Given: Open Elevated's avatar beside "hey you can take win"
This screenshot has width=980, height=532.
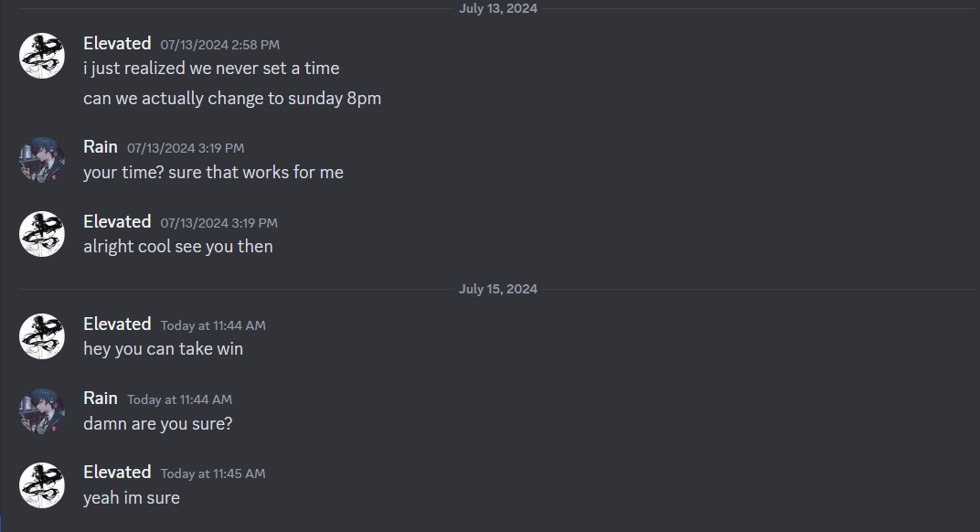Looking at the screenshot, I should pyautogui.click(x=42, y=336).
